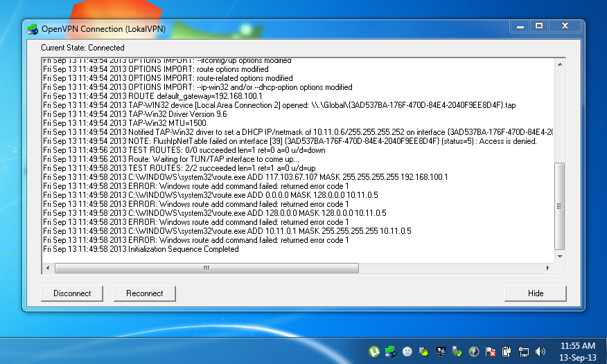
Task: Select the 'Initialization Sequence Completed' log line
Action: [141, 249]
